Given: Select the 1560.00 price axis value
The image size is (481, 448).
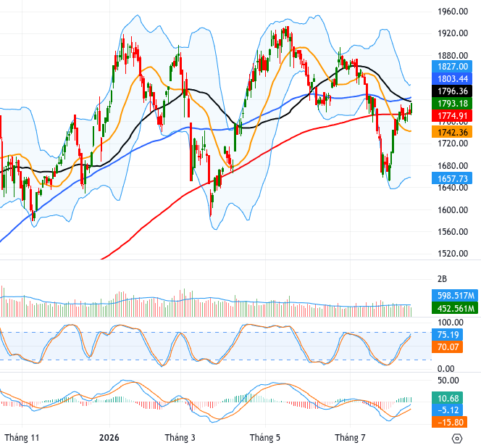Looking at the screenshot, I should (453, 231).
